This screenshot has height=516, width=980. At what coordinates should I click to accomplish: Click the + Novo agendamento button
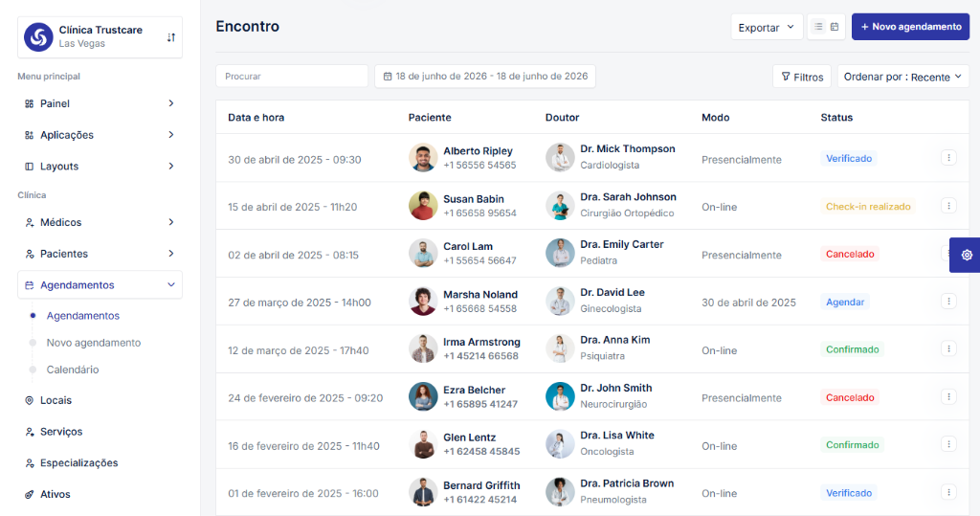(911, 27)
